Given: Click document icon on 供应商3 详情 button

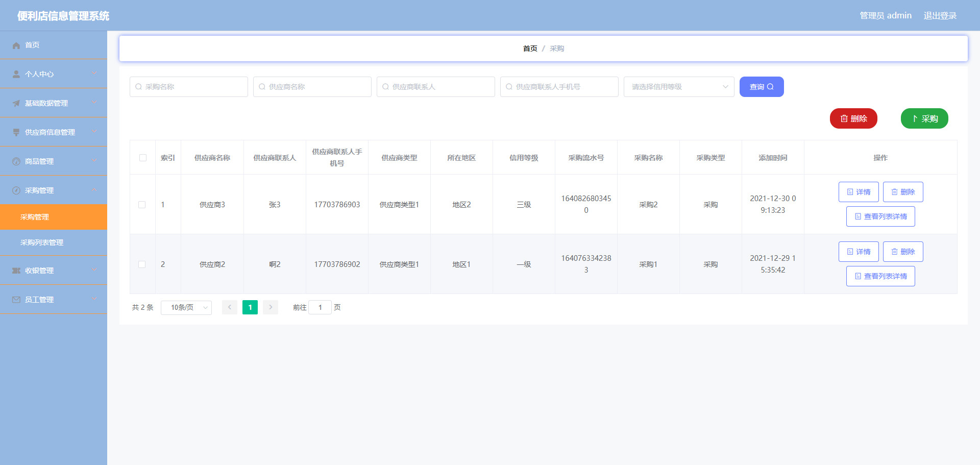Looking at the screenshot, I should click(x=850, y=192).
